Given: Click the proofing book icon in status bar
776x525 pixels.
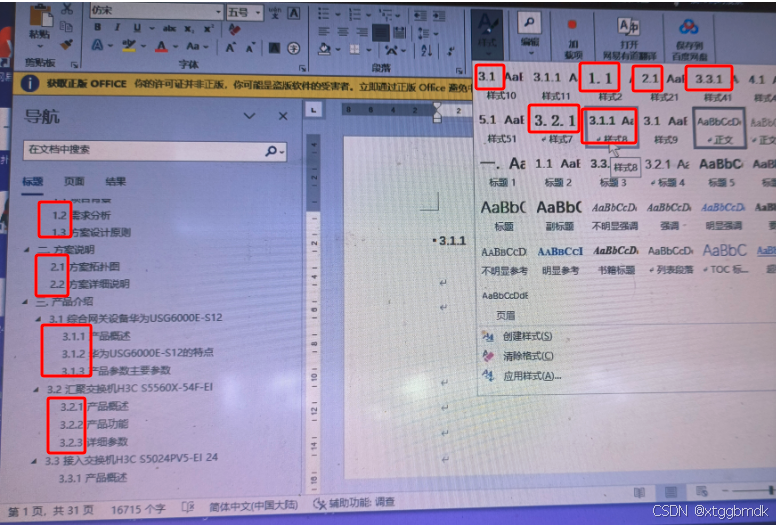Looking at the screenshot, I should tap(187, 506).
